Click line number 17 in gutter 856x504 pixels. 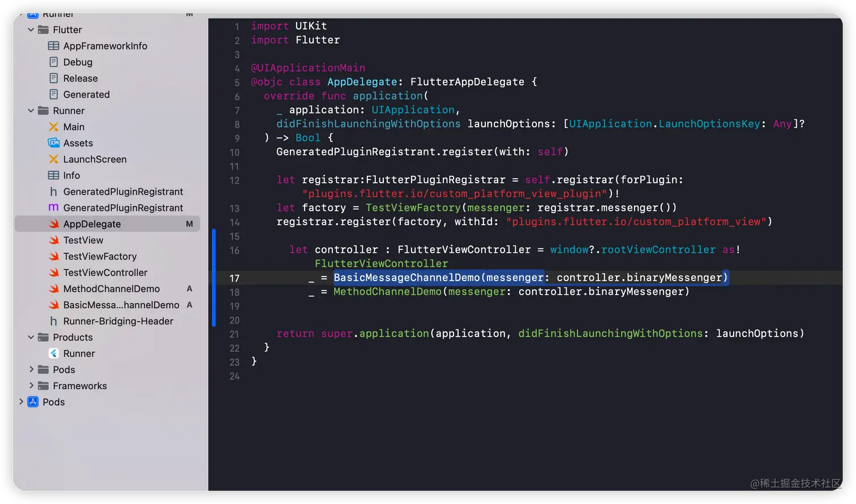click(234, 278)
